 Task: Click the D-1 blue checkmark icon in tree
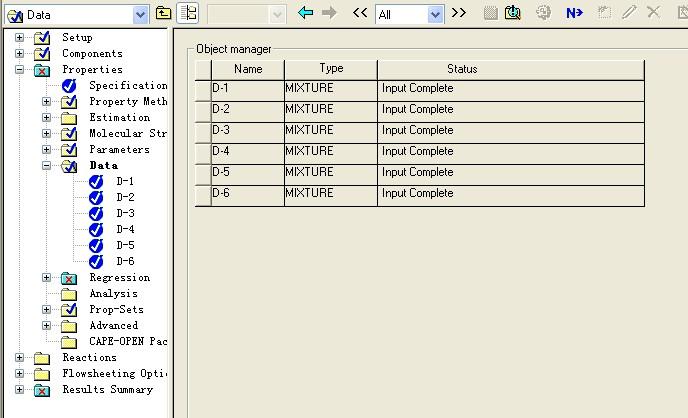click(96, 182)
